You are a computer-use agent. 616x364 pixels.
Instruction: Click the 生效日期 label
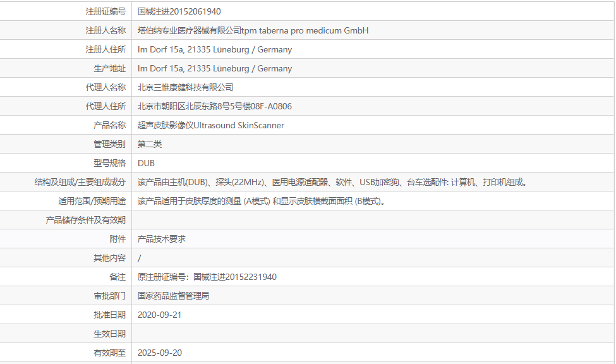coord(109,333)
